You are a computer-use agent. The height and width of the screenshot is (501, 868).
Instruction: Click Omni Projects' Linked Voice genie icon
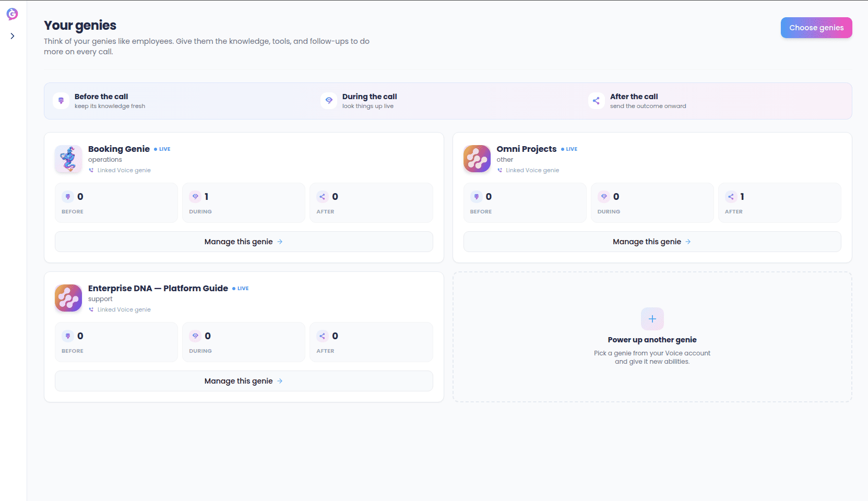point(500,170)
